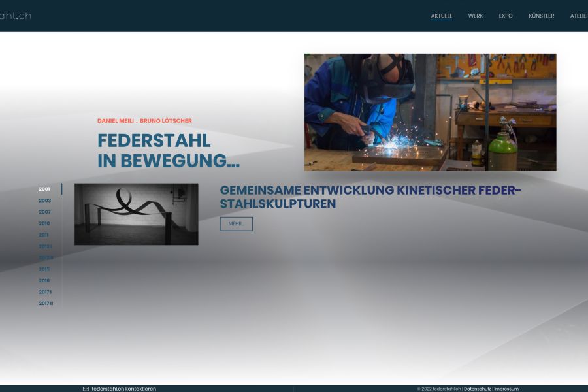Select year 2003 in timeline
The image size is (588, 392).
[44, 201]
